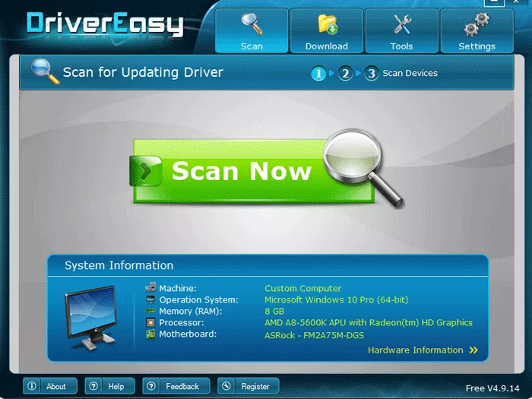Click the DriverEasy logo

(105, 24)
